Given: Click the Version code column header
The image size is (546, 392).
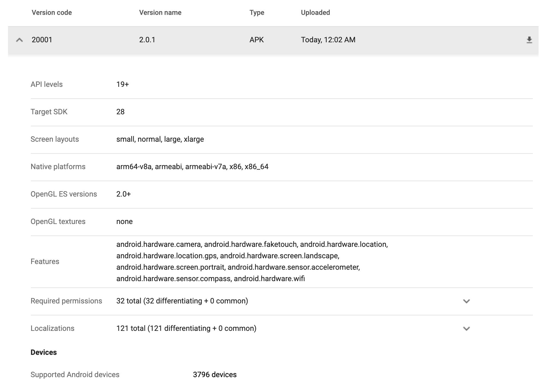Looking at the screenshot, I should click(52, 13).
